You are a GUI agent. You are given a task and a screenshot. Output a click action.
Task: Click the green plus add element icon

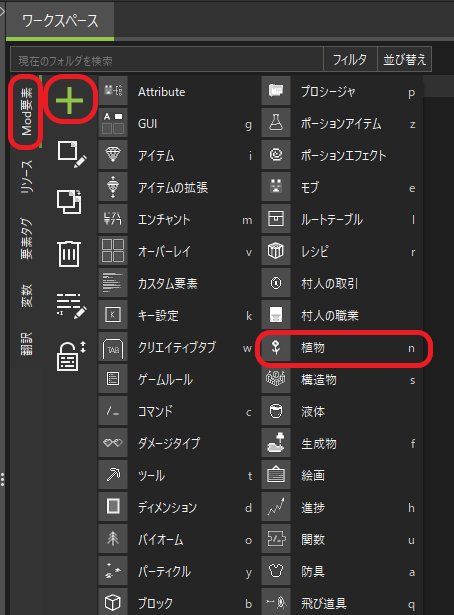pyautogui.click(x=69, y=100)
